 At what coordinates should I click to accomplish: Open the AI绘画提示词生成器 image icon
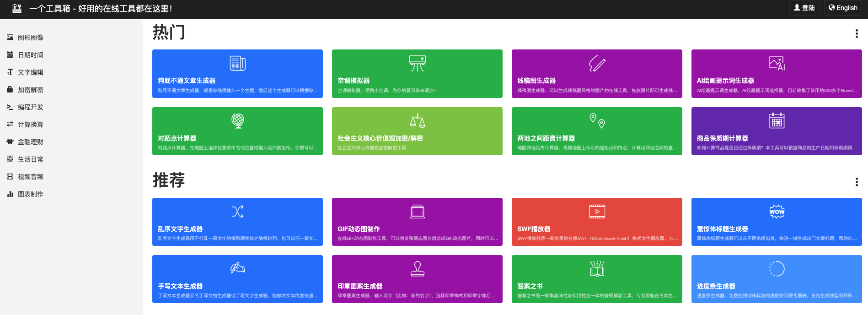point(777,63)
